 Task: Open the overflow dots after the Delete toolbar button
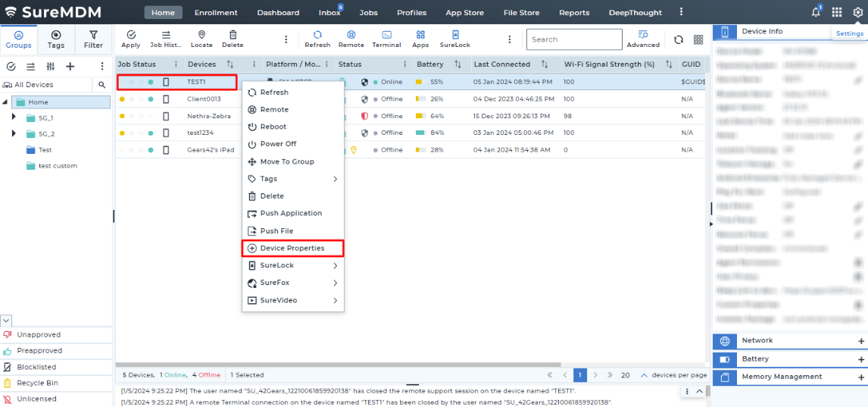(x=286, y=39)
